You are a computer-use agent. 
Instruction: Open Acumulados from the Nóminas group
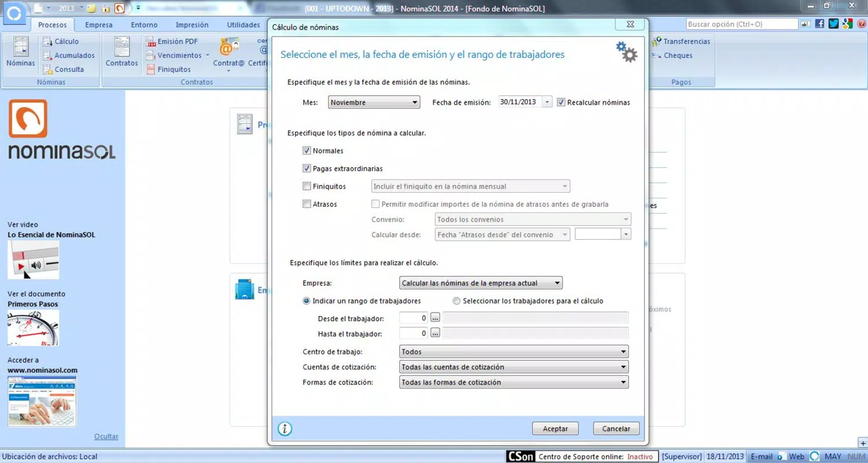click(x=68, y=56)
